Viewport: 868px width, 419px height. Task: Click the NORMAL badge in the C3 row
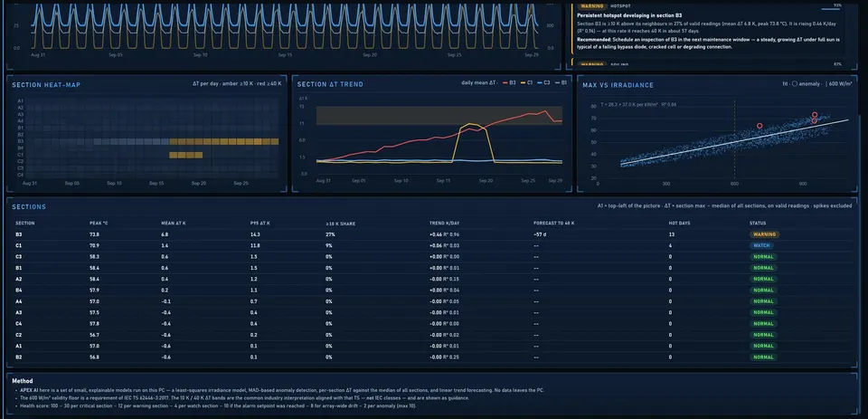coord(763,257)
